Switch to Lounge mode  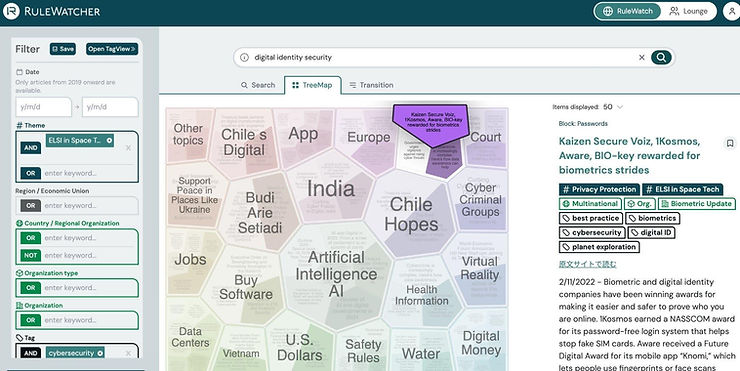point(689,11)
